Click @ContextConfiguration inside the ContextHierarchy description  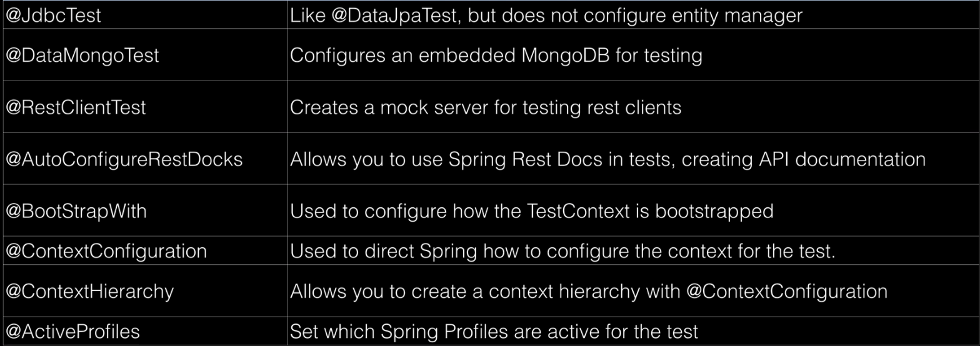(786, 291)
